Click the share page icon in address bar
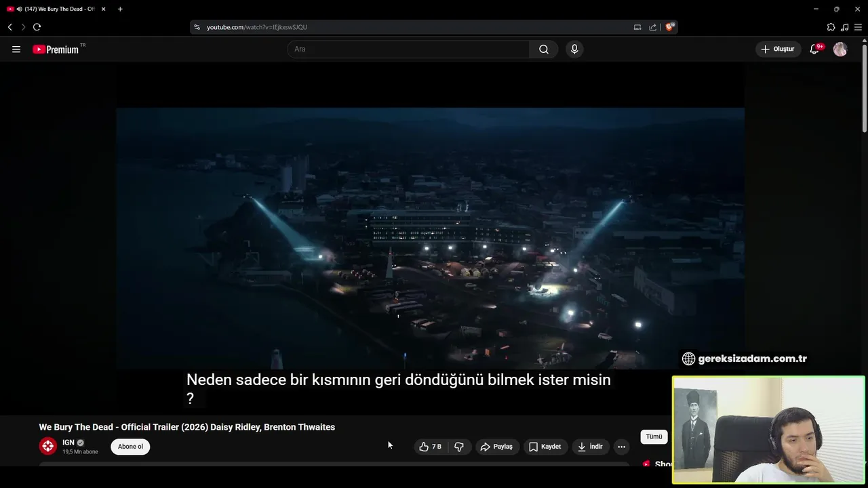 coord(652,27)
